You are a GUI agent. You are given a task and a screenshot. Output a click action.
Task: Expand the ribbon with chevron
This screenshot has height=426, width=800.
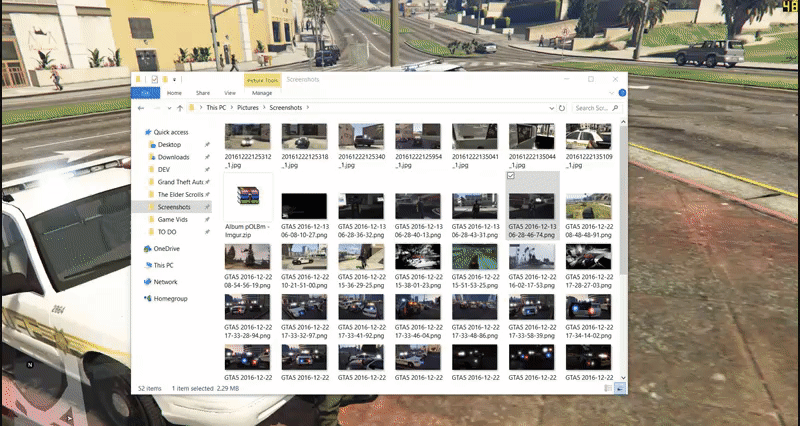coord(612,93)
